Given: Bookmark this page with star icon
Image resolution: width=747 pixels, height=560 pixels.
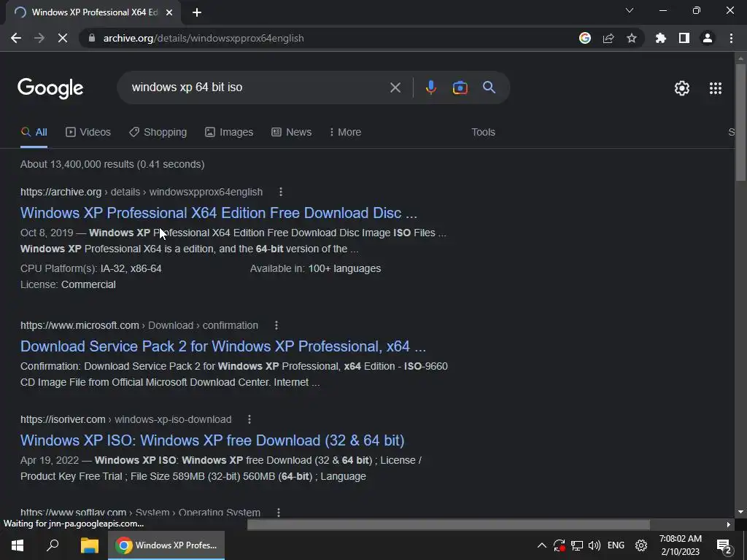Looking at the screenshot, I should click(x=632, y=38).
